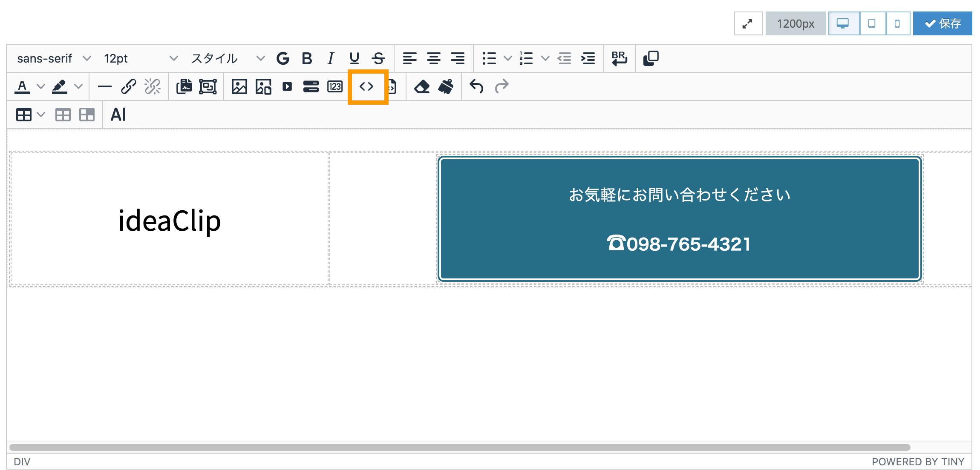Screen dimensions: 980x470
Task: Toggle underline formatting
Action: (354, 58)
